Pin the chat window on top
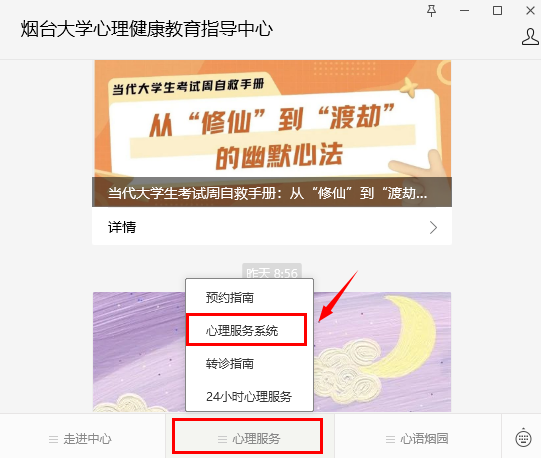 pyautogui.click(x=431, y=11)
